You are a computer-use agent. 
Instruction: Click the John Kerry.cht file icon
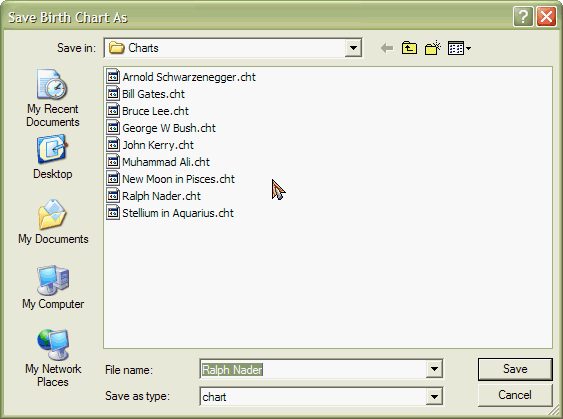[113, 145]
